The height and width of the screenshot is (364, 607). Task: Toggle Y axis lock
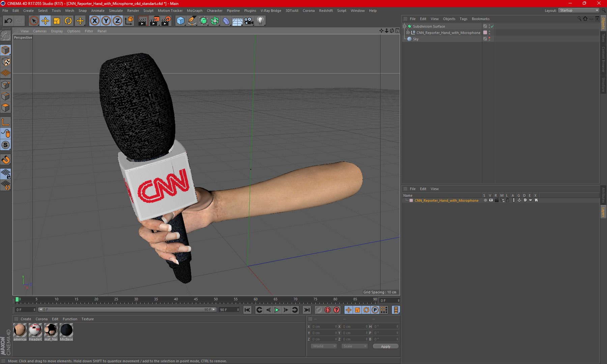tap(106, 21)
